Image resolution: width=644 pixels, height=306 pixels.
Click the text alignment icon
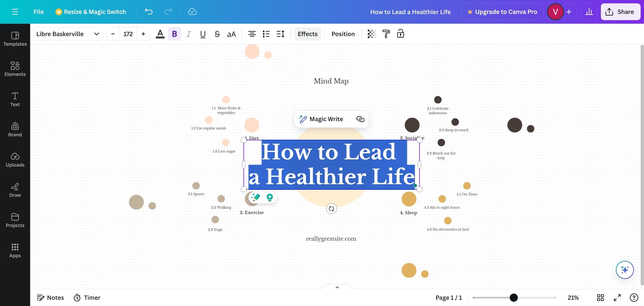tap(252, 34)
